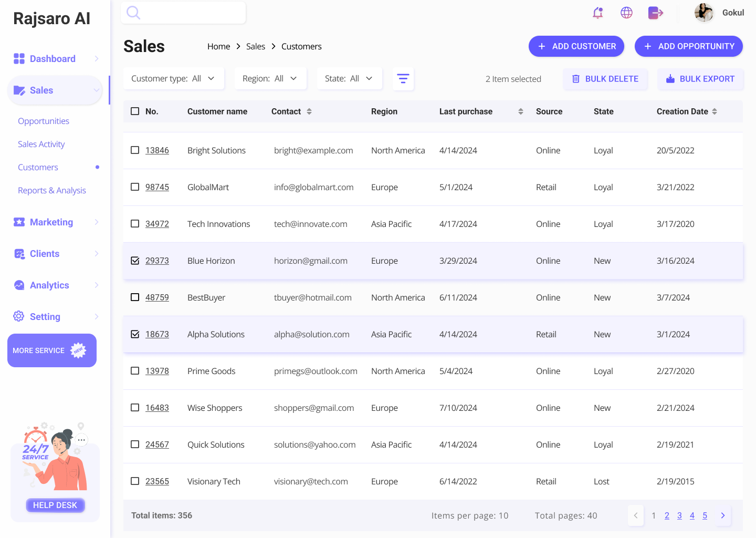Open Opportunities in the sidebar
This screenshot has width=756, height=538.
[x=44, y=121]
